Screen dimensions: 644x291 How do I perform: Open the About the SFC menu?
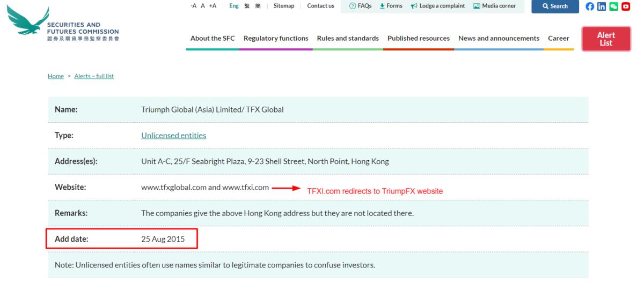tap(213, 39)
